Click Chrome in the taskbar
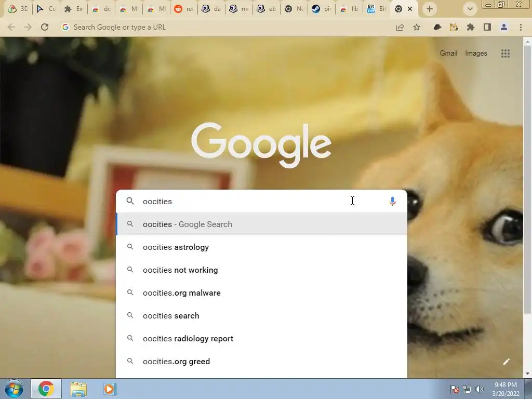This screenshot has width=532, height=399. [46, 389]
